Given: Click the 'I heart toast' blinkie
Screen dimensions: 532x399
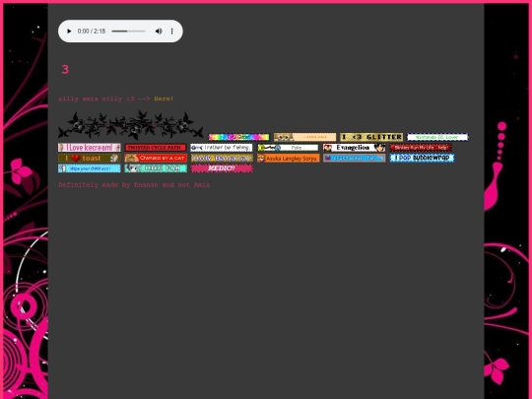Looking at the screenshot, I should (90, 158).
